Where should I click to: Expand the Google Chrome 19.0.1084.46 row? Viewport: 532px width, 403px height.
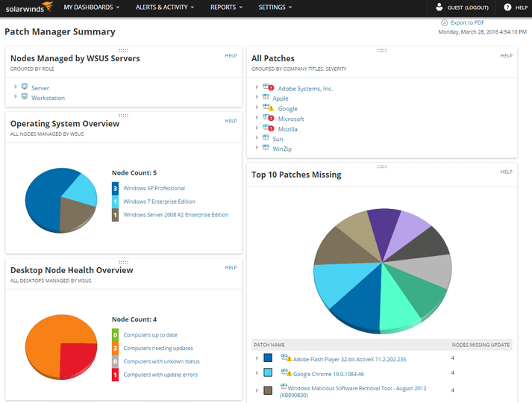(256, 372)
